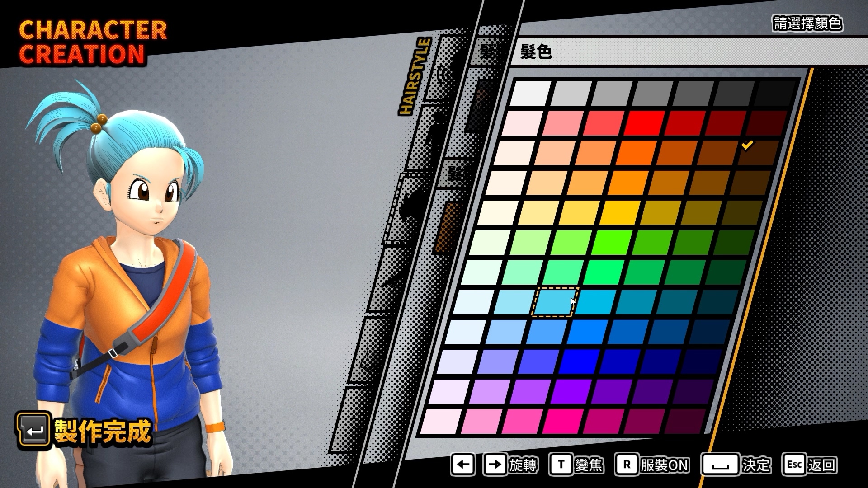Viewport: 868px width, 488px height.
Task: Choose the near-white swatch in the grey row
Action: (x=530, y=94)
